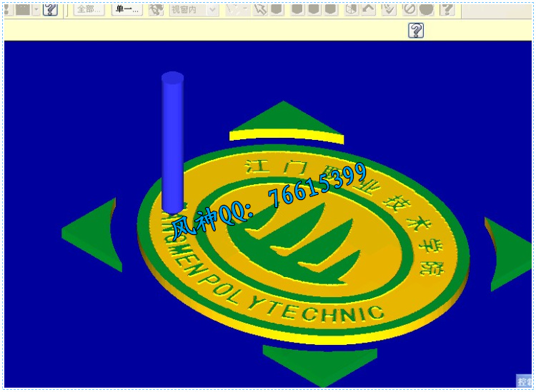
Task: Open dropdown arrow beside the first toolbar icon
Action: [x=36, y=9]
